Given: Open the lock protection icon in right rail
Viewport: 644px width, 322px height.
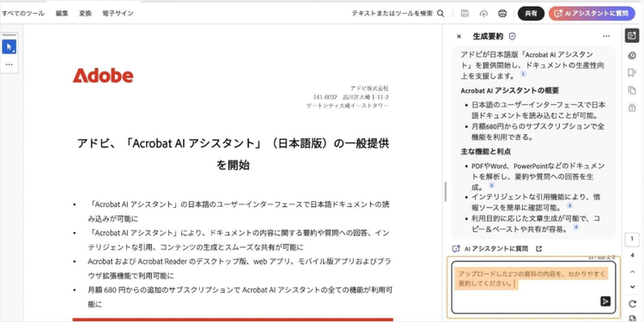Looking at the screenshot, I should click(632, 107).
